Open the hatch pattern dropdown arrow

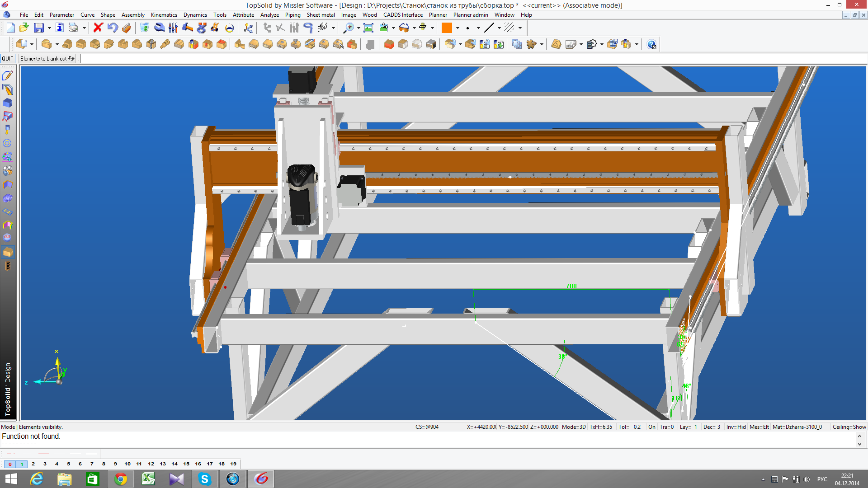[x=520, y=28]
